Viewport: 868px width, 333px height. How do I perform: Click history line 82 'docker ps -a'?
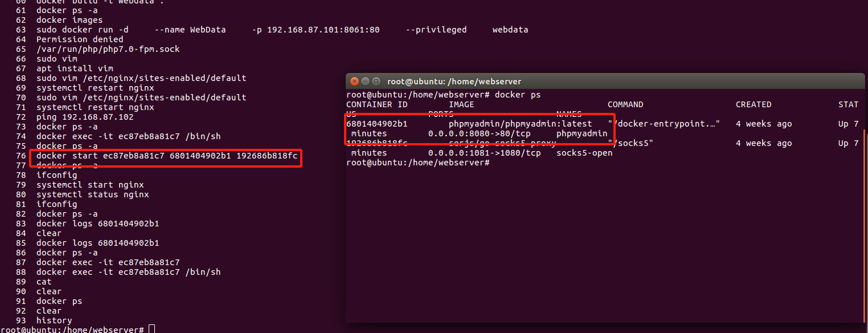67,214
